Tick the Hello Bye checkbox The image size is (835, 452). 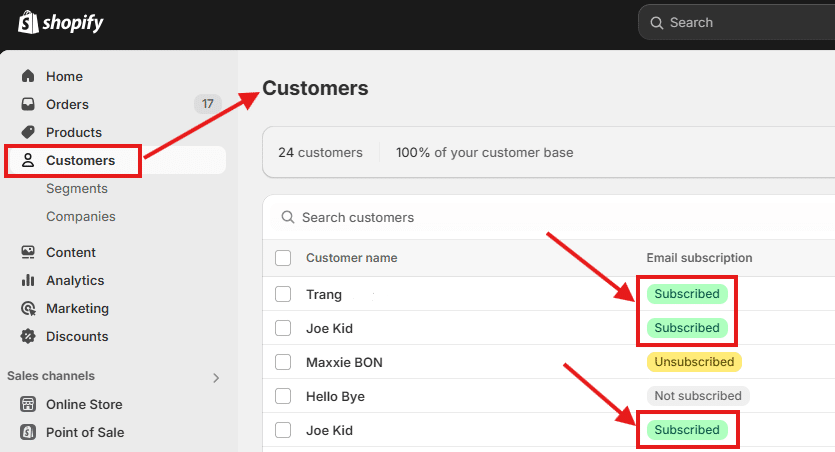283,396
